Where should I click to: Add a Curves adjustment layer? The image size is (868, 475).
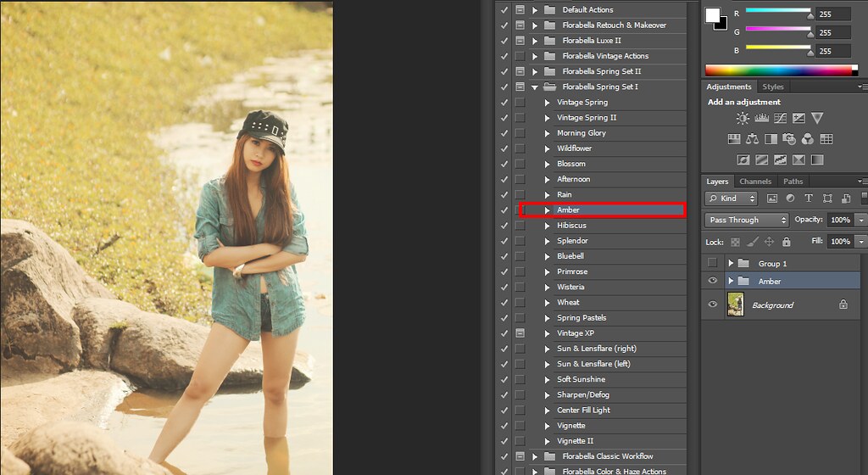point(779,118)
